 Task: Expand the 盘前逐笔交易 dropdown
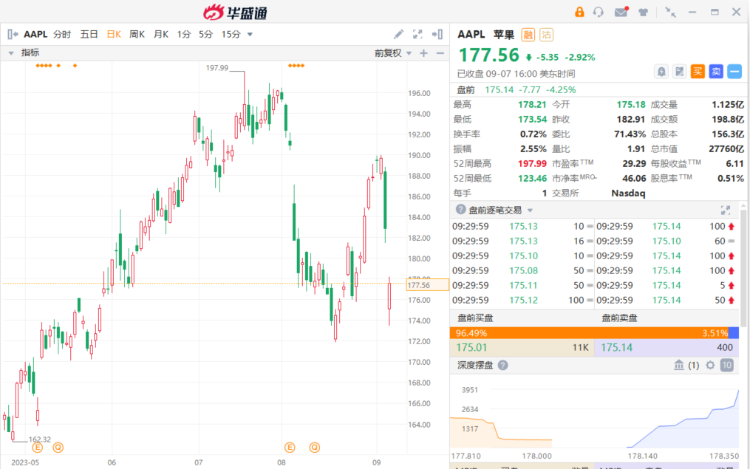(530, 210)
